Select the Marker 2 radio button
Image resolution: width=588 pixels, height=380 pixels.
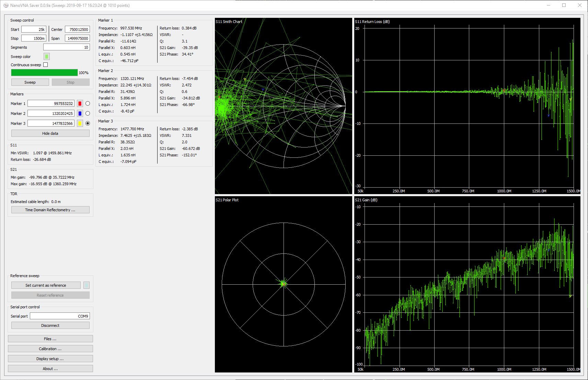(88, 114)
